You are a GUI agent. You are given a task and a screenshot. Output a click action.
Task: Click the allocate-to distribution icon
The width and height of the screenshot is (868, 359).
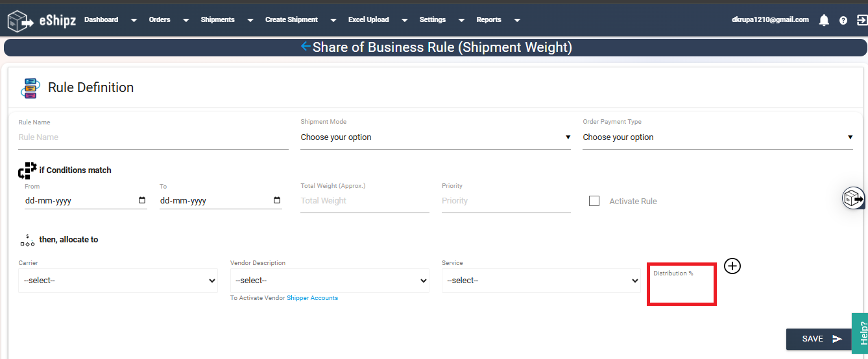pos(27,240)
